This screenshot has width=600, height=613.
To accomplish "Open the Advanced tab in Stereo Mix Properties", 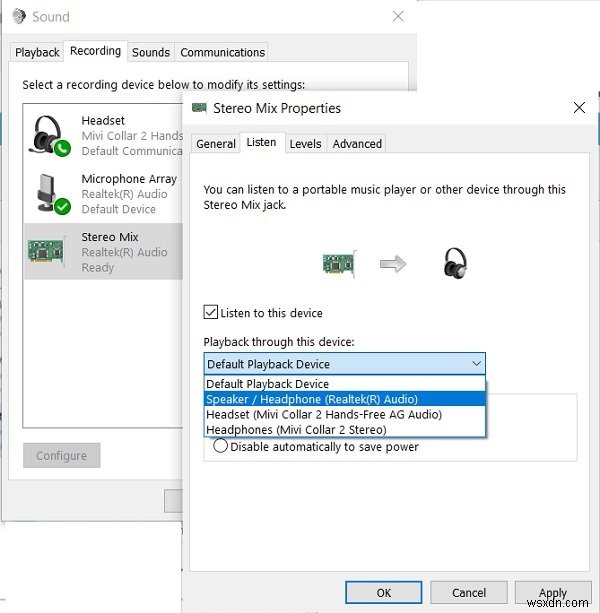I will click(x=357, y=143).
